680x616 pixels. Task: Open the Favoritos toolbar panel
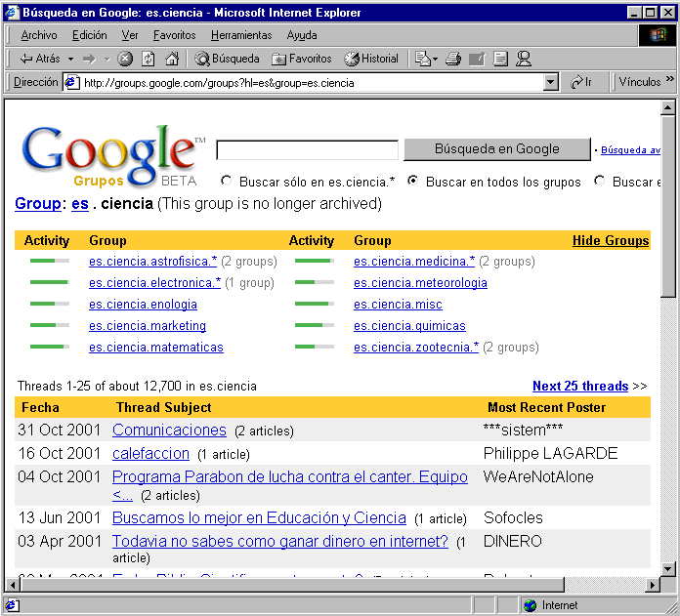301,59
